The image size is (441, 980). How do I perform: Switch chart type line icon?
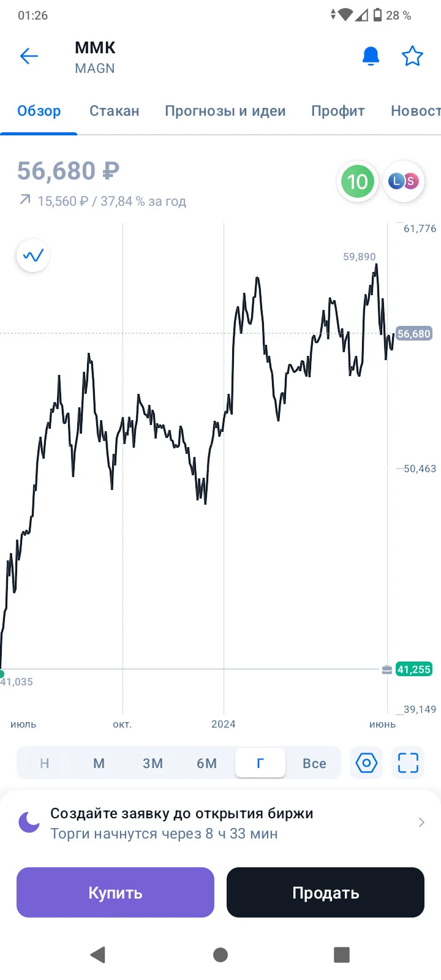(x=33, y=255)
